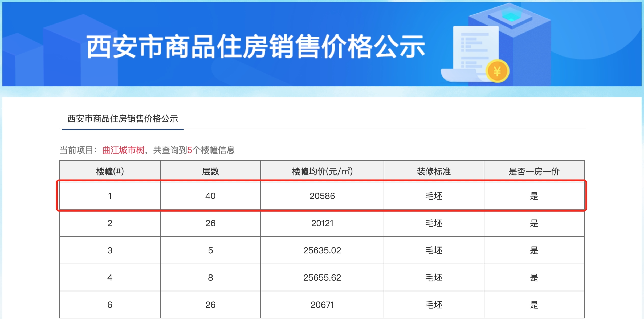644x319 pixels.
Task: Click floor count 5 in building 3 row
Action: click(210, 250)
